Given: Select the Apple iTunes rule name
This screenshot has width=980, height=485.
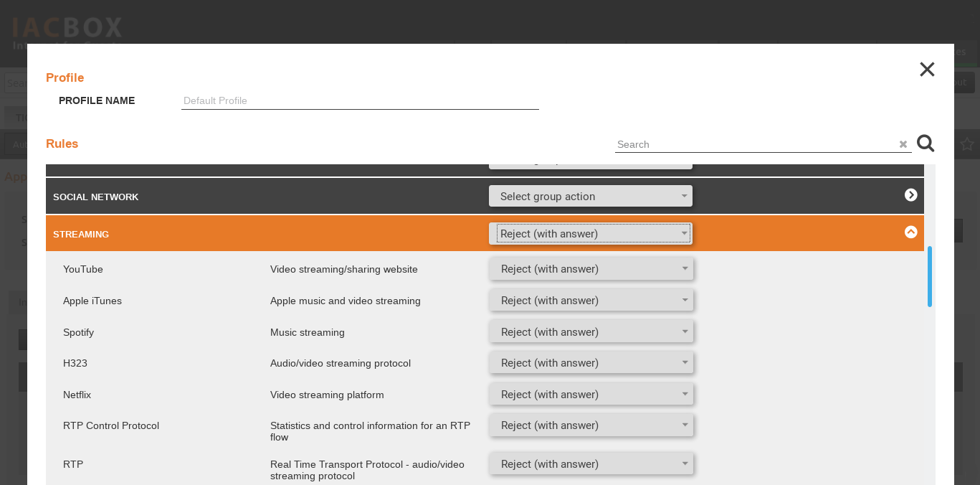Looking at the screenshot, I should point(92,301).
